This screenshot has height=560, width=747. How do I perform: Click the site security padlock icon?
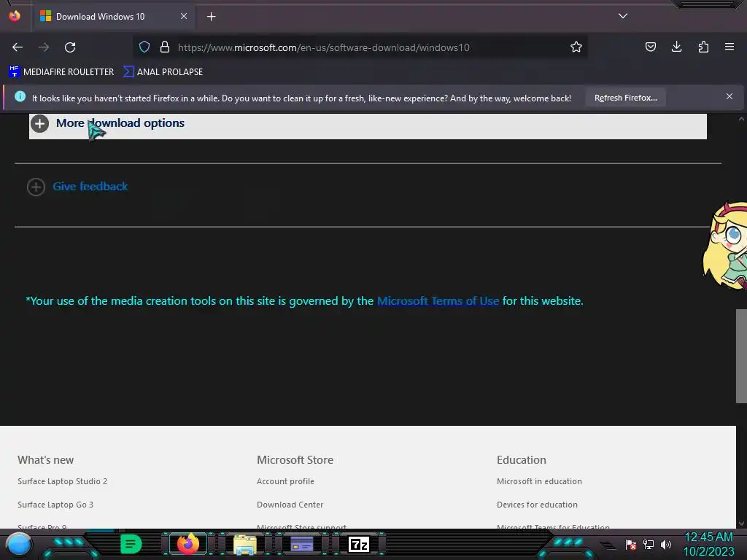165,47
